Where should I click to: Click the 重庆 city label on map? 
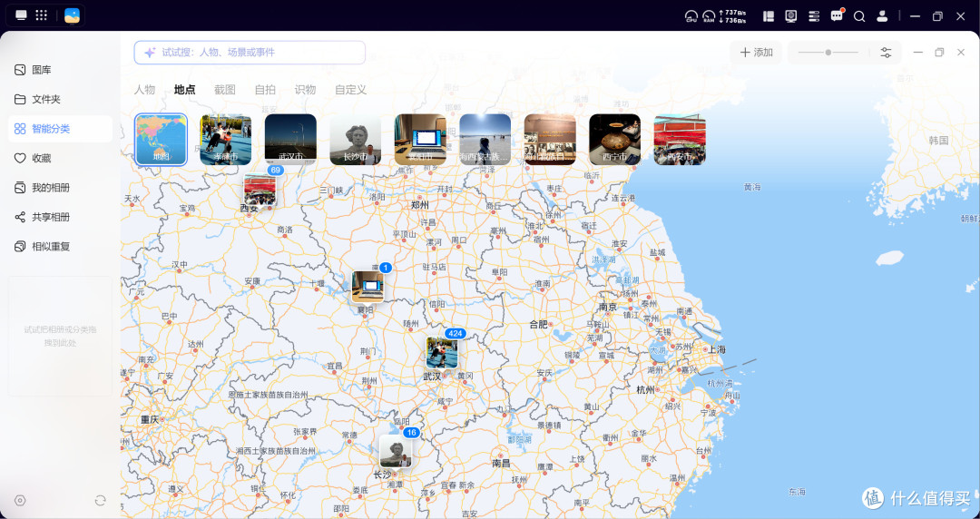150,419
